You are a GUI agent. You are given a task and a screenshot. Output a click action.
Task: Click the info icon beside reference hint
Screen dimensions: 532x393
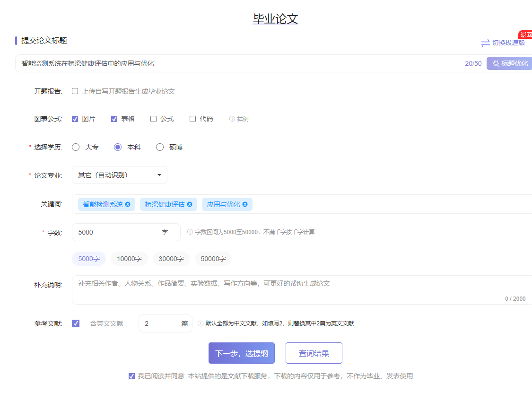[201, 323]
